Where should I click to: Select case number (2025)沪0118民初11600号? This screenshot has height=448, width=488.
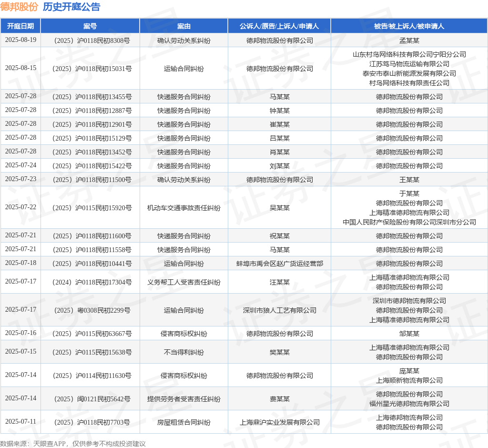click(92, 236)
